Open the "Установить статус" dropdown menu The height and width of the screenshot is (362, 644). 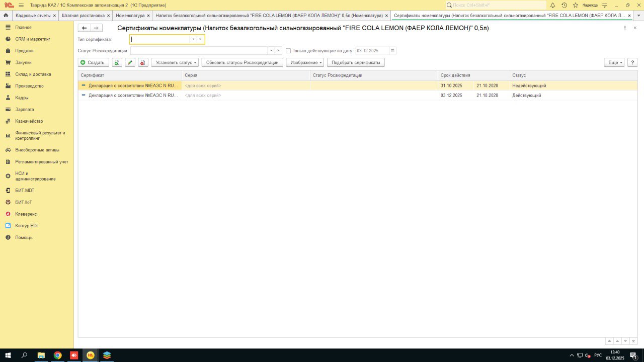(x=175, y=62)
